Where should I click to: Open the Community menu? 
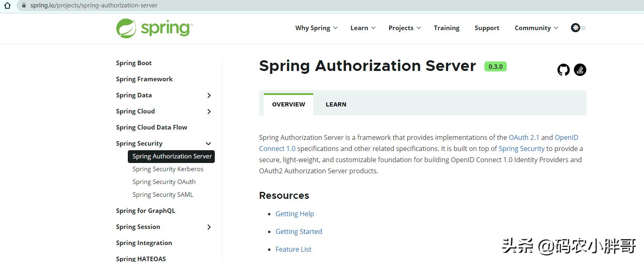point(533,28)
